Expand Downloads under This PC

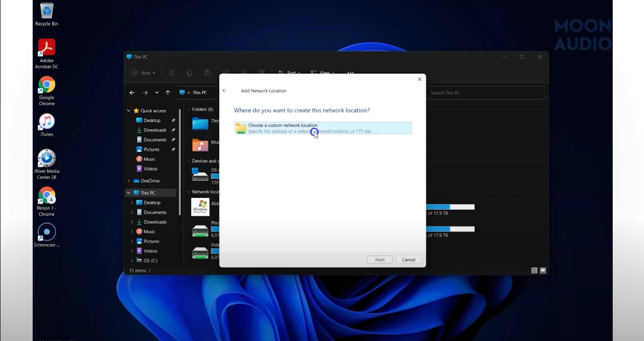tap(132, 222)
